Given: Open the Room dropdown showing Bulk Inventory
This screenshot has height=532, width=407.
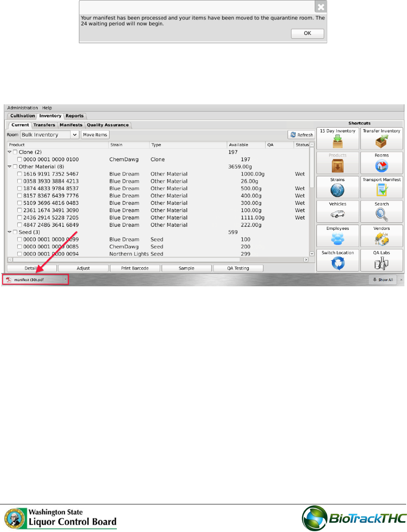Looking at the screenshot, I should click(x=50, y=135).
